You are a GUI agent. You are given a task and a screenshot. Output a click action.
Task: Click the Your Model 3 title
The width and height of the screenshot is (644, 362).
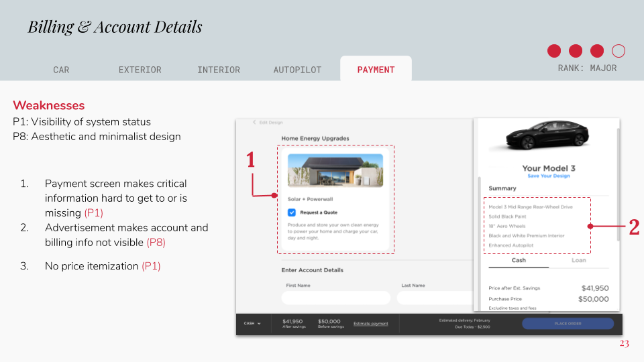point(549,168)
